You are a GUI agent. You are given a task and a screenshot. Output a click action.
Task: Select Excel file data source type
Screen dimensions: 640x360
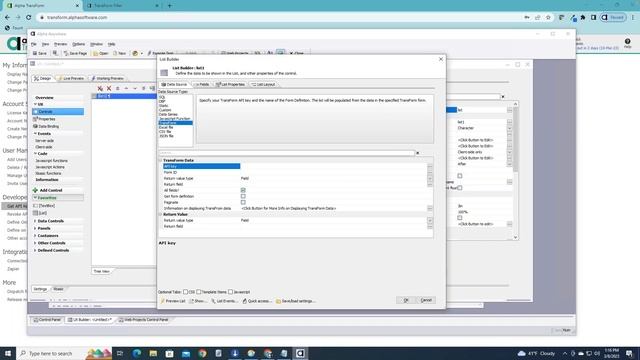point(166,127)
